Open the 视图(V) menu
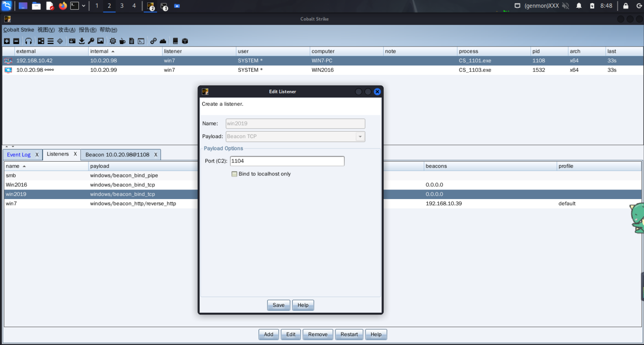The width and height of the screenshot is (644, 345). (46, 30)
